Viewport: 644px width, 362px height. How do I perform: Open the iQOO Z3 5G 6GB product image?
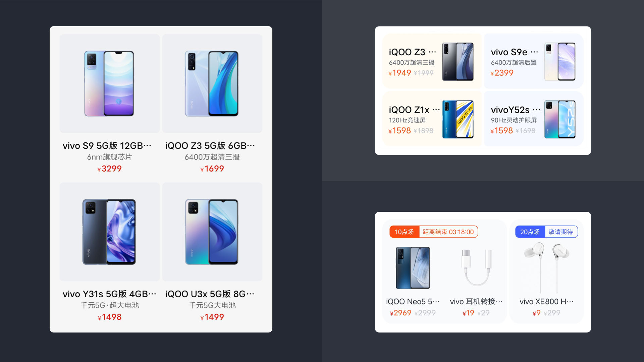point(212,83)
